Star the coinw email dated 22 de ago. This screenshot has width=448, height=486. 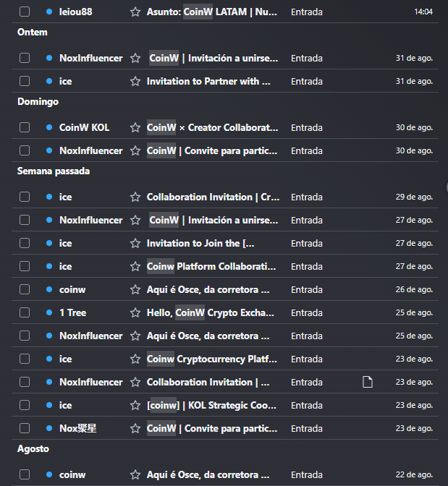(135, 474)
